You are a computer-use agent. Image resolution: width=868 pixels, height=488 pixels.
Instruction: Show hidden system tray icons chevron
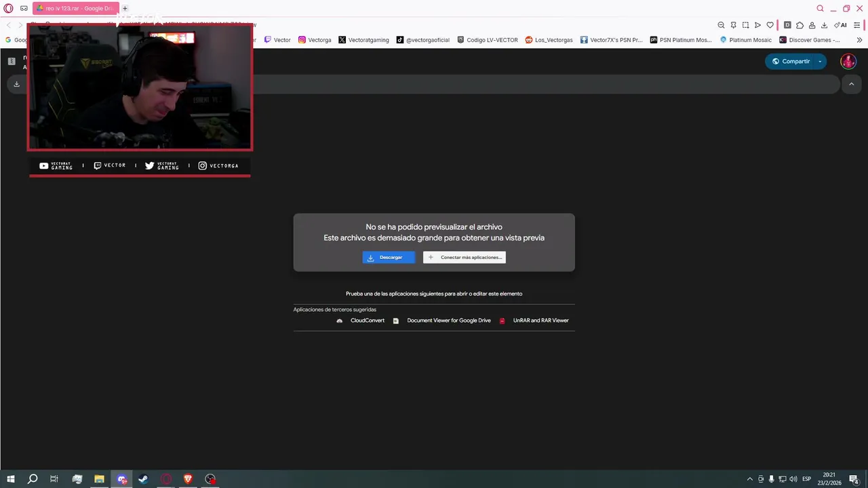click(x=749, y=479)
